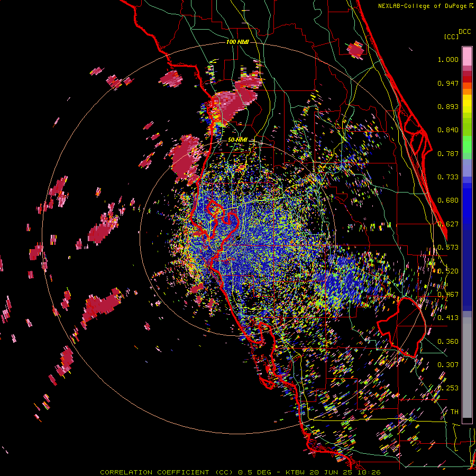Pick the light pink color bar segment
476x476 pixels.
point(467,56)
